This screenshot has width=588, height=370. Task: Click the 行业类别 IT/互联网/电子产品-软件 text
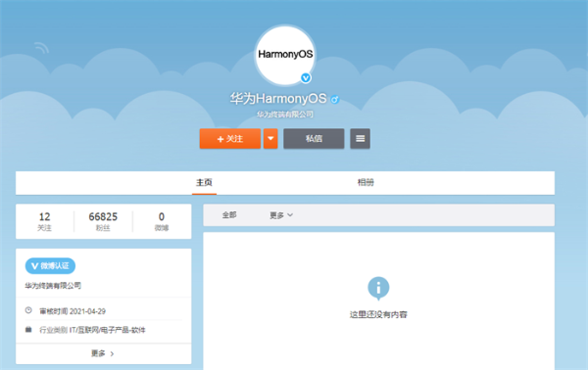click(92, 330)
